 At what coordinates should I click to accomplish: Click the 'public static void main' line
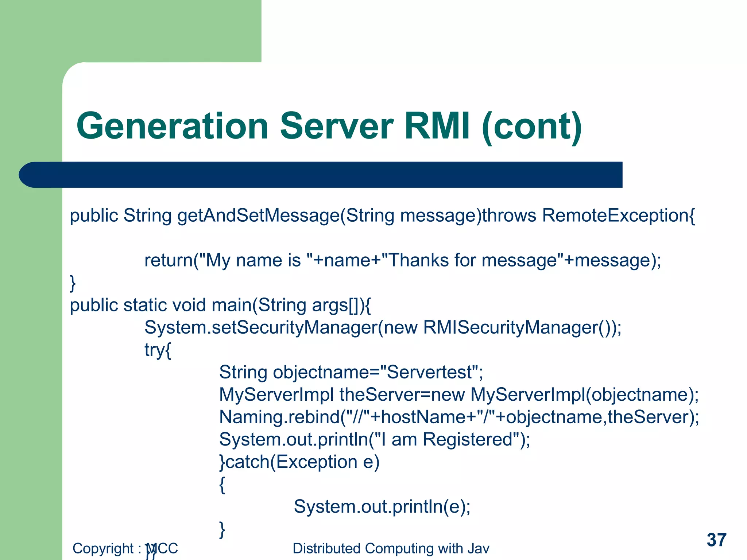pos(220,306)
